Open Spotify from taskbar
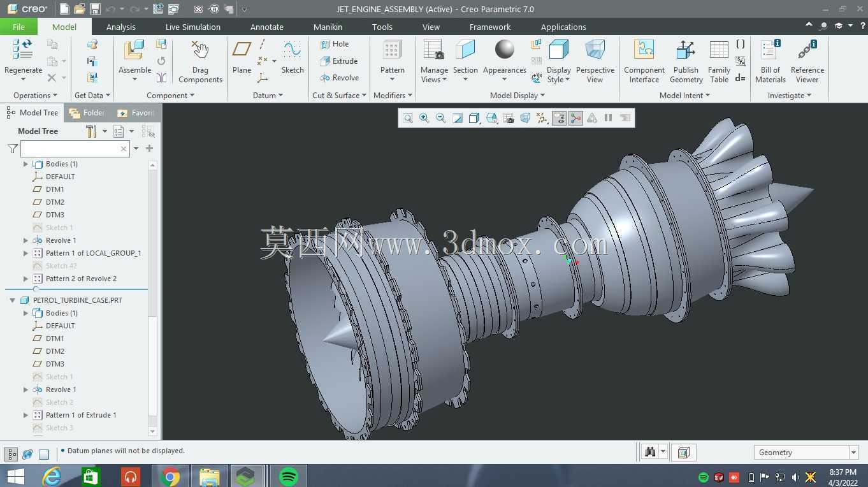The width and height of the screenshot is (868, 487). 289,476
